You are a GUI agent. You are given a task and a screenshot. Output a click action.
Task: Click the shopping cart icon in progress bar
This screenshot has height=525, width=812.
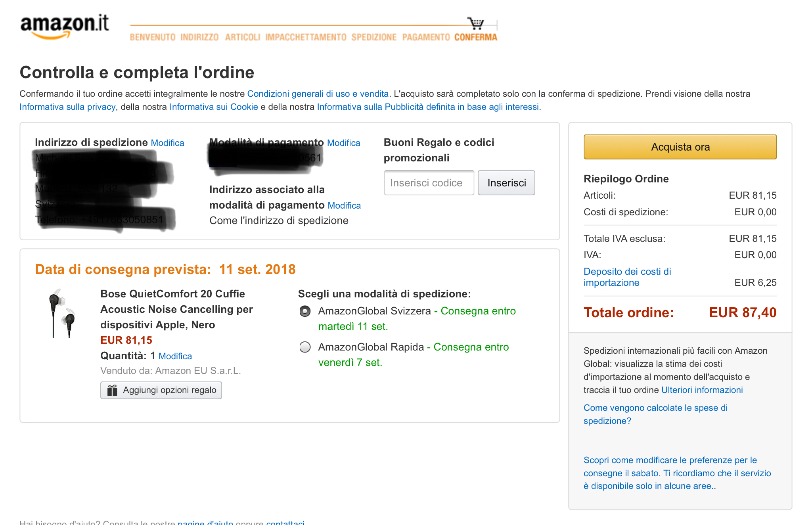(x=475, y=23)
